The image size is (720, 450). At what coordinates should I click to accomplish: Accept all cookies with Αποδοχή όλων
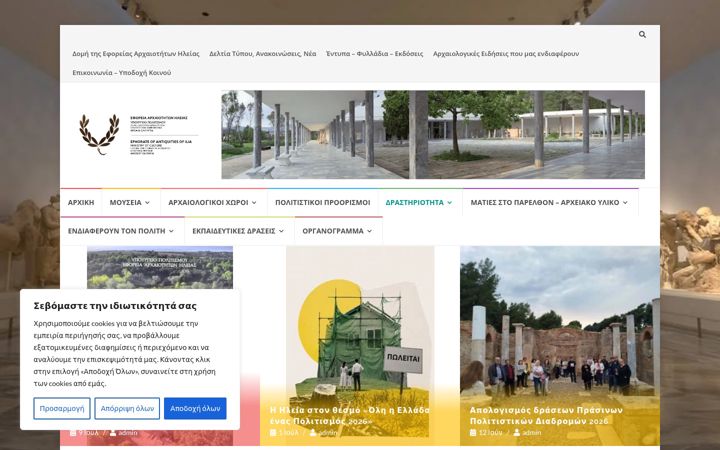[195, 408]
